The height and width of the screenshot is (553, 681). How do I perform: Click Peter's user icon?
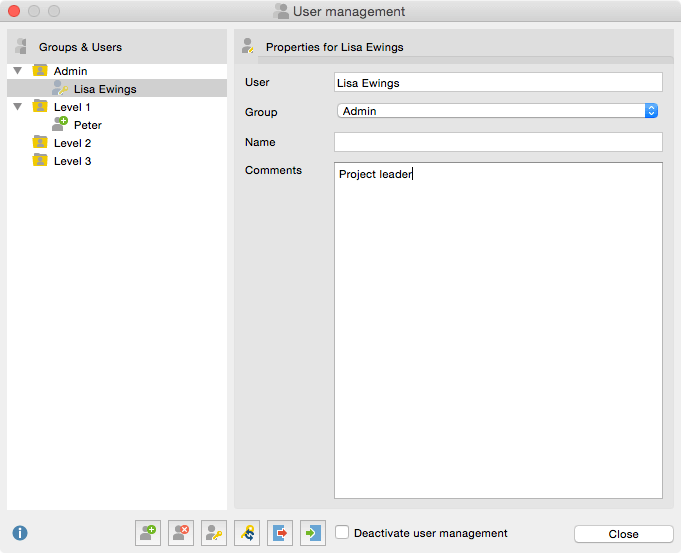(x=60, y=124)
